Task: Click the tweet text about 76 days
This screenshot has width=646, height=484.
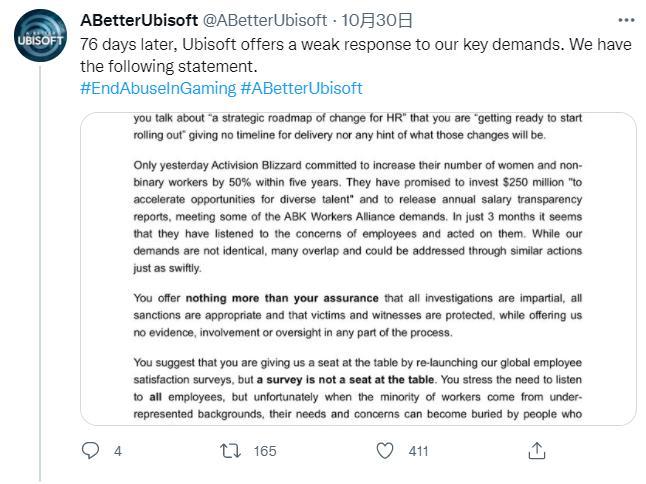Action: [x=356, y=55]
